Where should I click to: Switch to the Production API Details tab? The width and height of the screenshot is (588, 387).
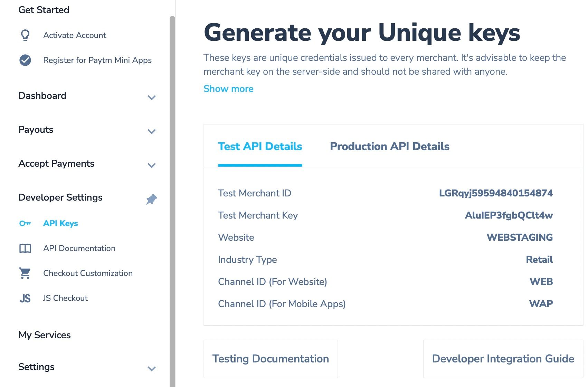[x=390, y=146]
